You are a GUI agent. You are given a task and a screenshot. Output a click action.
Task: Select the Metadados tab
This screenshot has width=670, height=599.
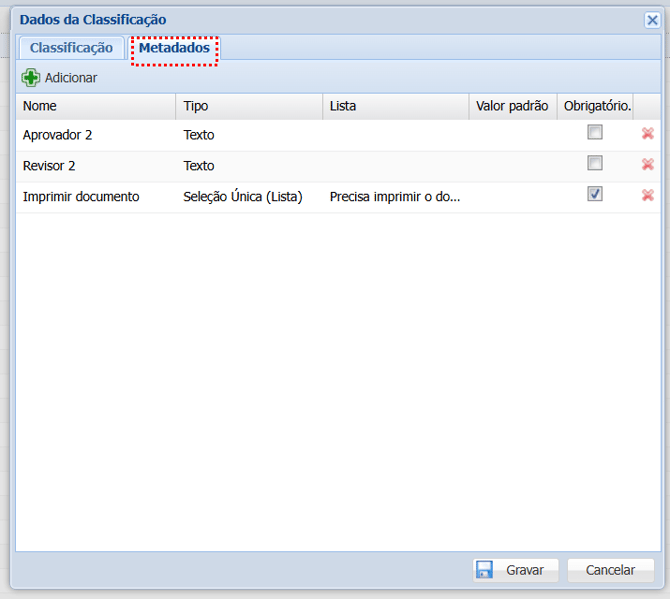(174, 48)
